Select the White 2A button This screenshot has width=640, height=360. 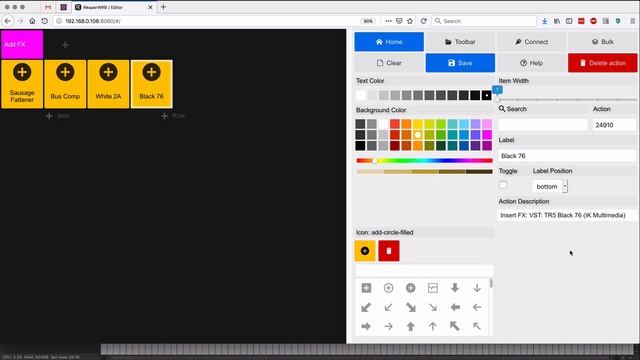coord(108,84)
